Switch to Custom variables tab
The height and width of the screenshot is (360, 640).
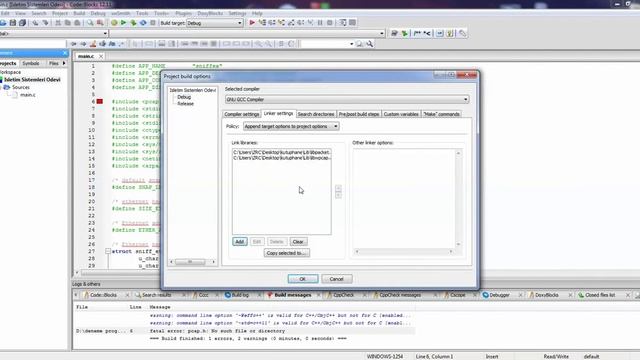[x=401, y=114]
